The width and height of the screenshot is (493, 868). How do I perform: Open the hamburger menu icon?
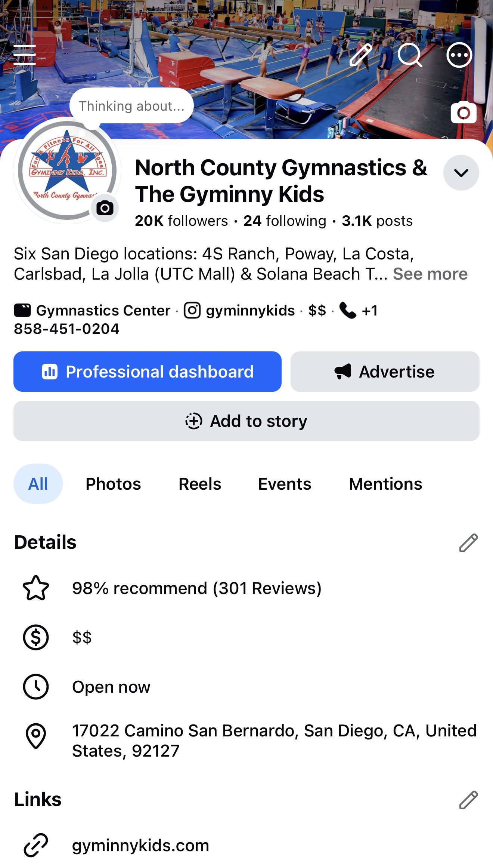pos(25,55)
